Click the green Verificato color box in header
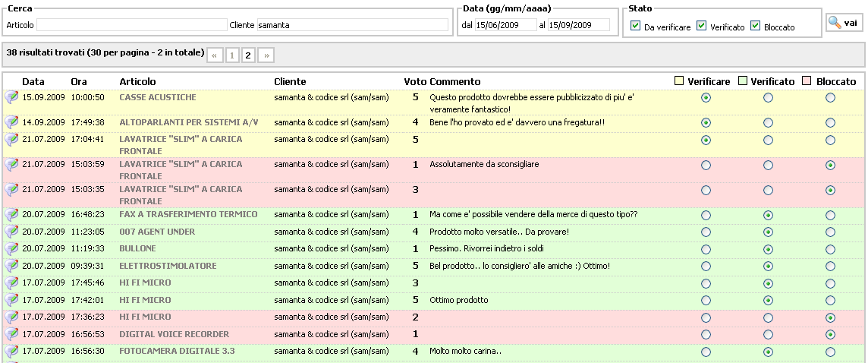Viewport: 868px width, 363px height. tap(743, 81)
